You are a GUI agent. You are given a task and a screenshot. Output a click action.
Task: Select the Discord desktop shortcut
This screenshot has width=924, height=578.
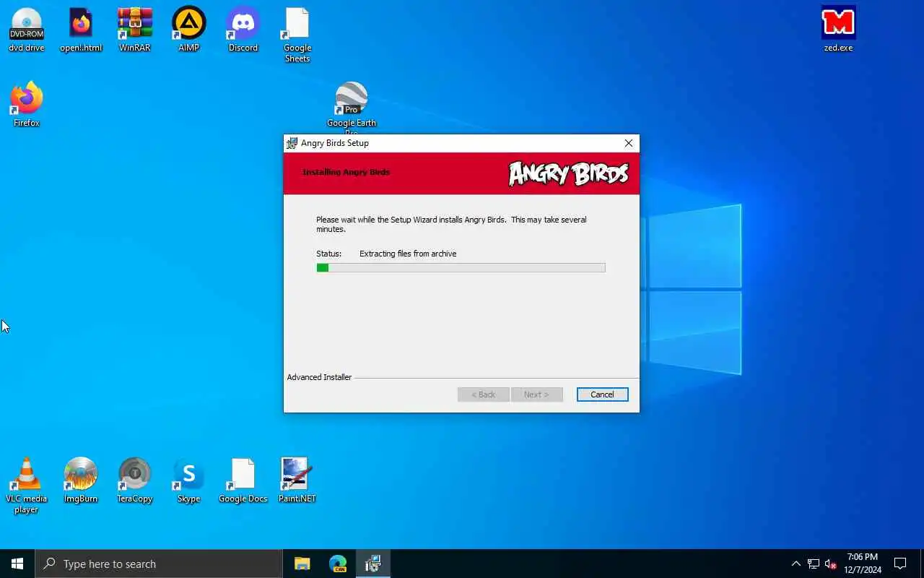243,30
